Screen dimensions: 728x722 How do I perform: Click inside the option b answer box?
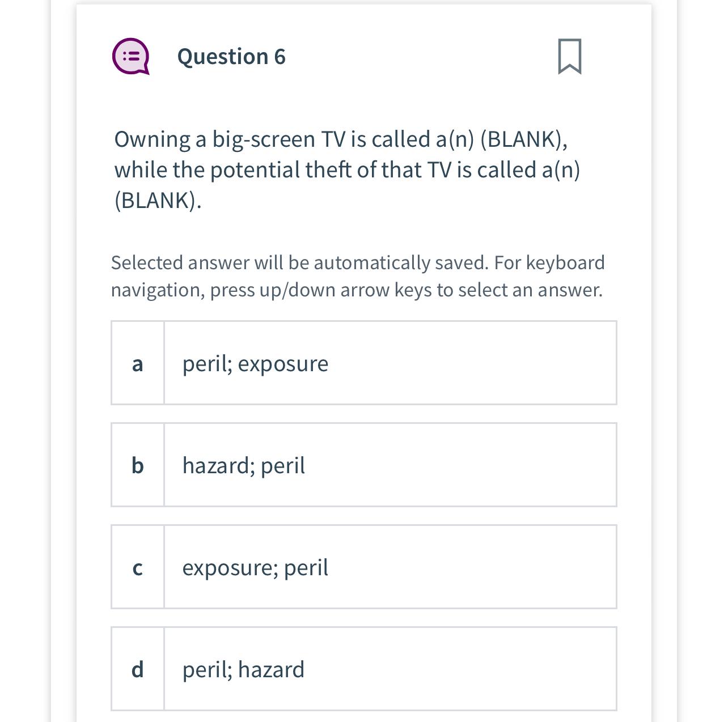tap(390, 465)
